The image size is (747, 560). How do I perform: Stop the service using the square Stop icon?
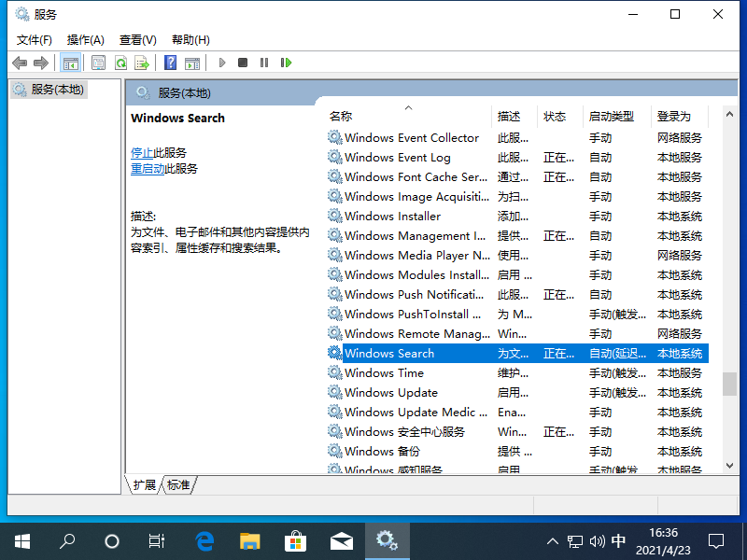(x=243, y=63)
